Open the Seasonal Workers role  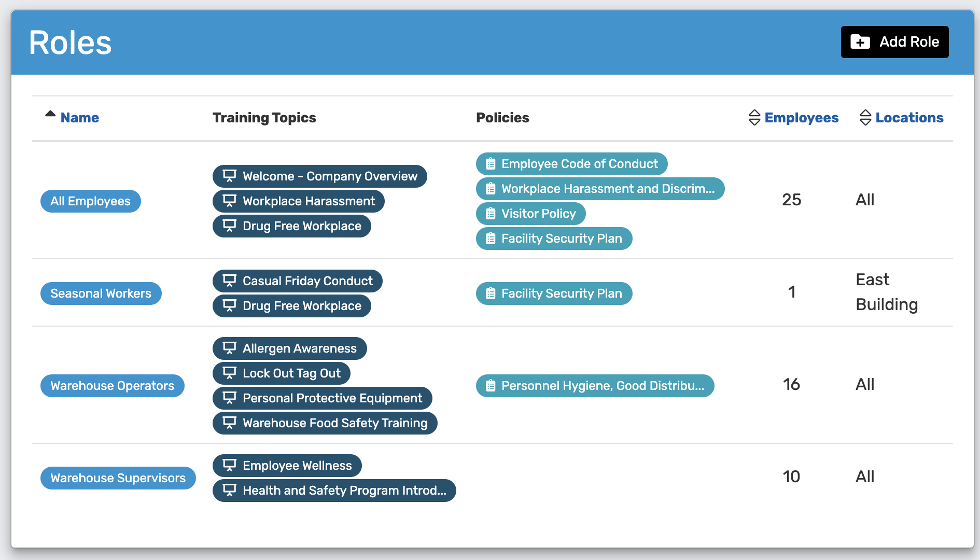click(x=101, y=293)
